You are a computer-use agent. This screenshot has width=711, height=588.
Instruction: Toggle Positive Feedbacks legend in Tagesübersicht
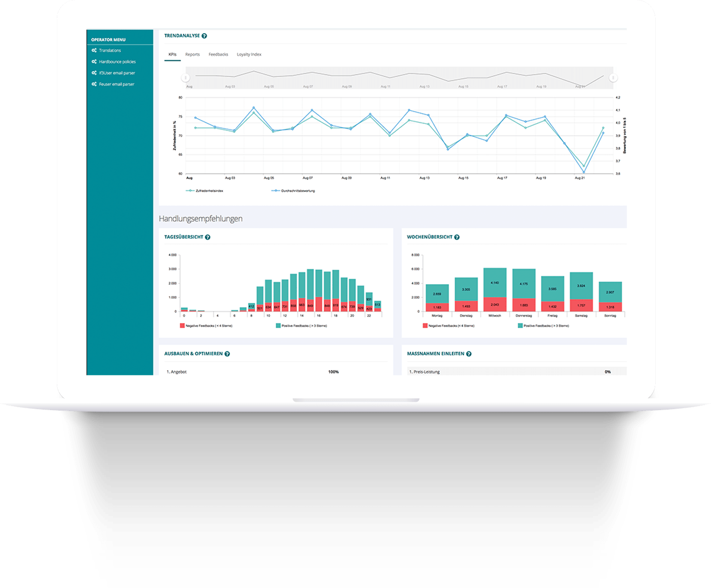click(301, 326)
